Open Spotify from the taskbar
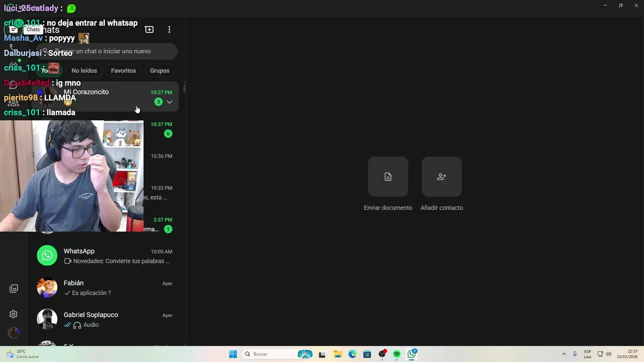644x362 pixels. (397, 354)
